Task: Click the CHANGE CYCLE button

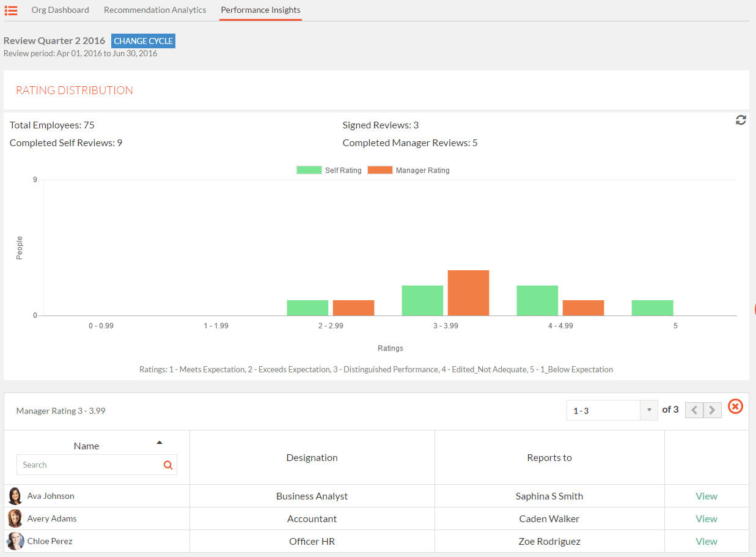Action: pyautogui.click(x=144, y=41)
